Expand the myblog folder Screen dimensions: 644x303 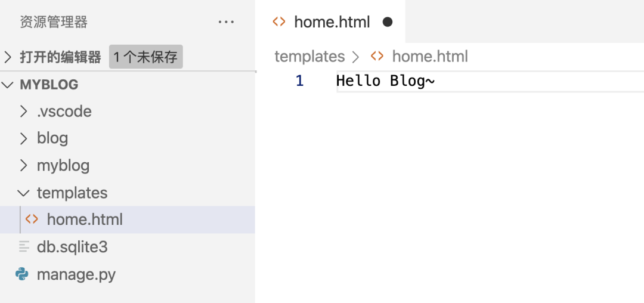coord(24,165)
